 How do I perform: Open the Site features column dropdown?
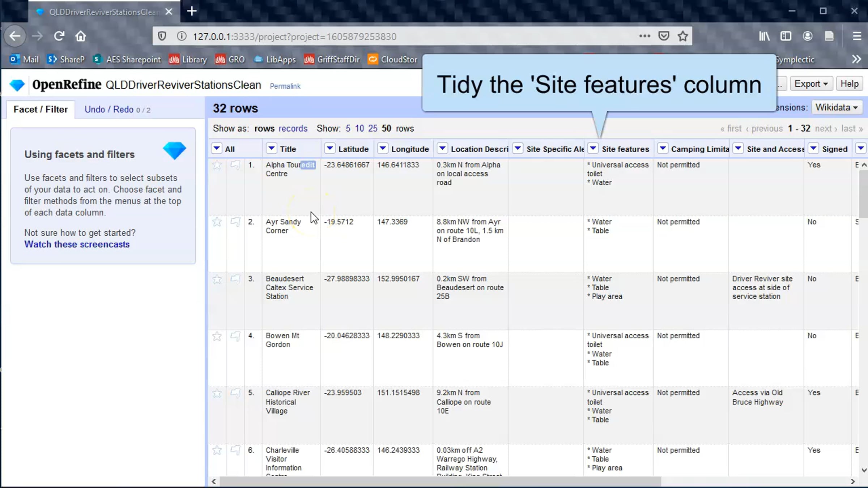593,148
